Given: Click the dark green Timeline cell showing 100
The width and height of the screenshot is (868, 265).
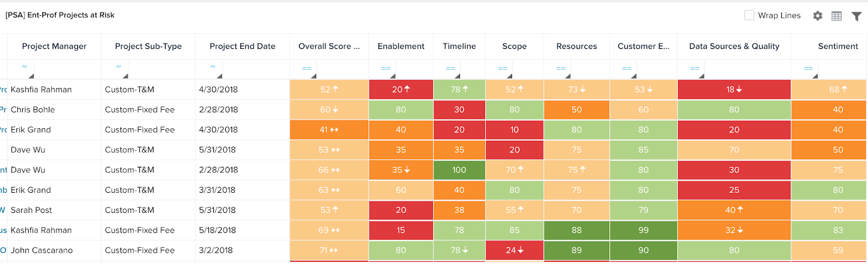Looking at the screenshot, I should pyautogui.click(x=459, y=170).
